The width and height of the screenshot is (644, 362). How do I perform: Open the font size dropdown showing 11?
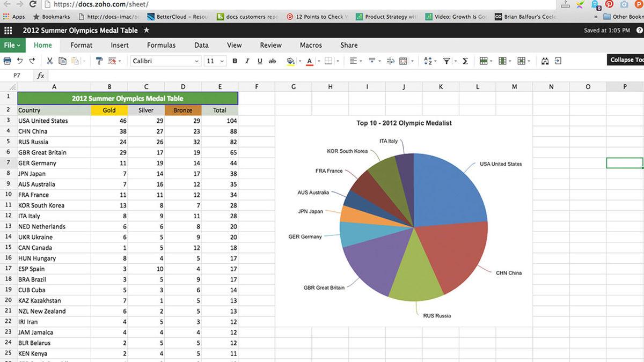[214, 61]
